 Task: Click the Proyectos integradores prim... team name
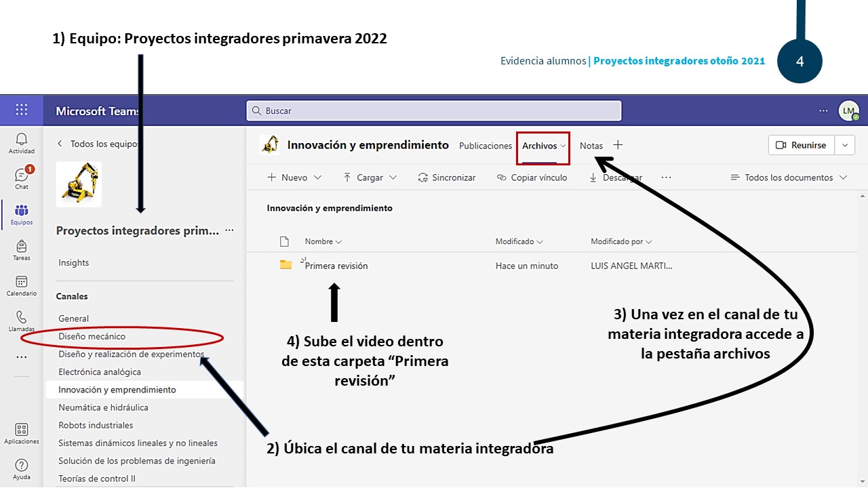click(x=138, y=230)
